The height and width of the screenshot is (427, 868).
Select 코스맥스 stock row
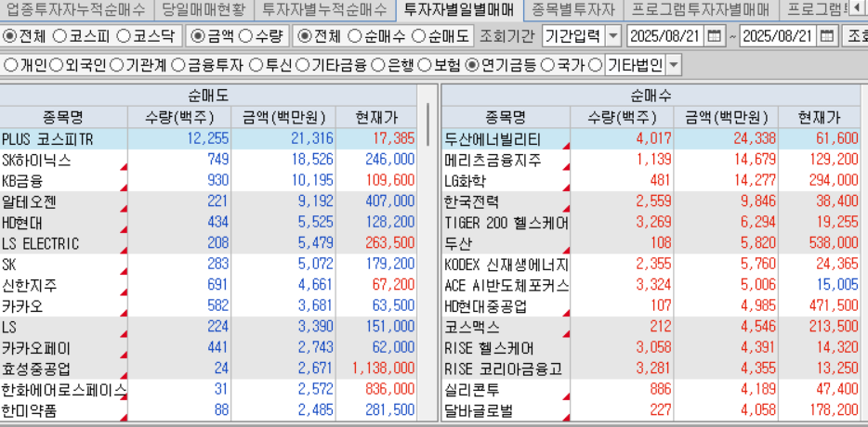(651, 328)
